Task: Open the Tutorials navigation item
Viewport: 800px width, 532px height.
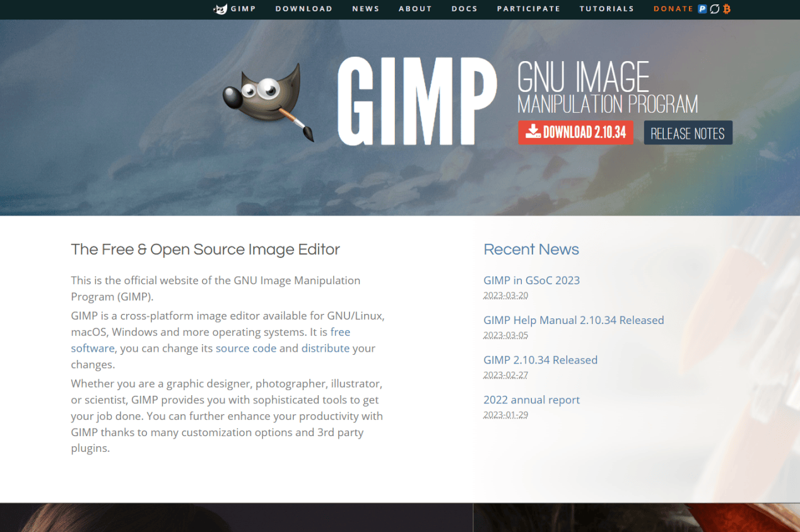Action: [x=606, y=9]
